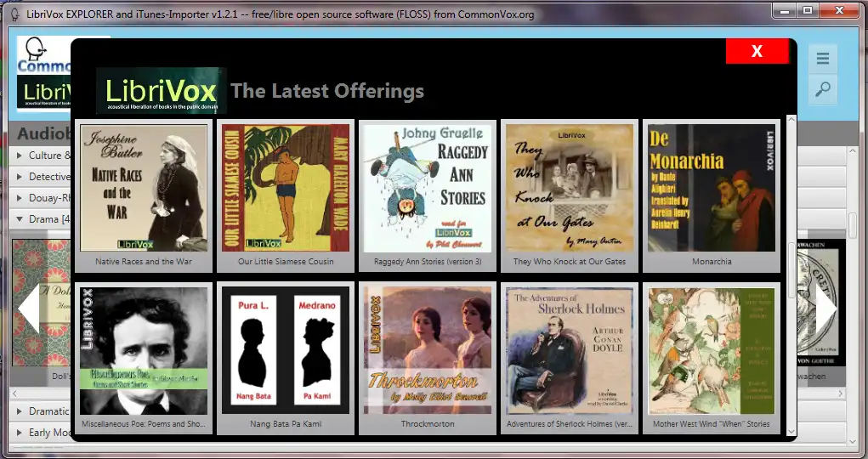Screen dimensions: 868x459
Task: Maximize the LibriVox Explorer window
Action: (x=808, y=10)
